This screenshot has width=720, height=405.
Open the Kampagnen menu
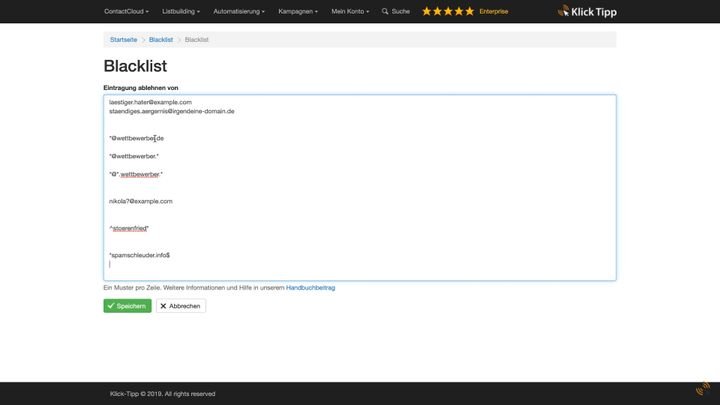tap(298, 11)
